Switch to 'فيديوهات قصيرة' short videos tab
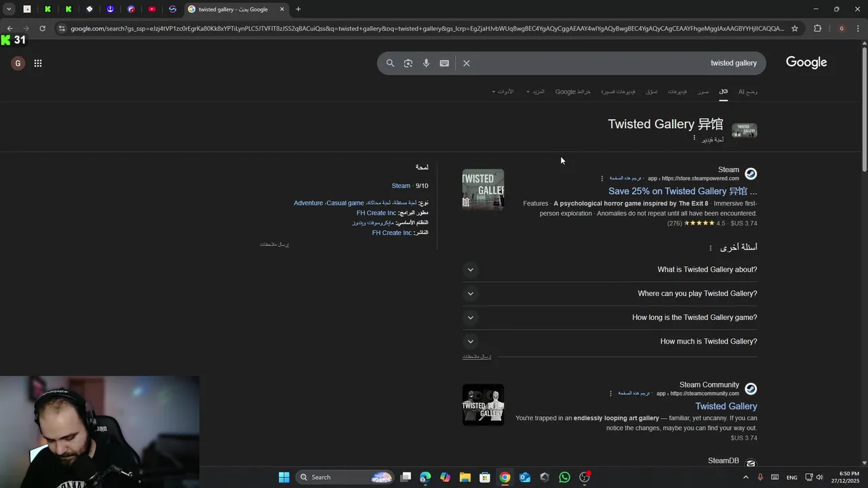868x488 pixels. point(618,91)
